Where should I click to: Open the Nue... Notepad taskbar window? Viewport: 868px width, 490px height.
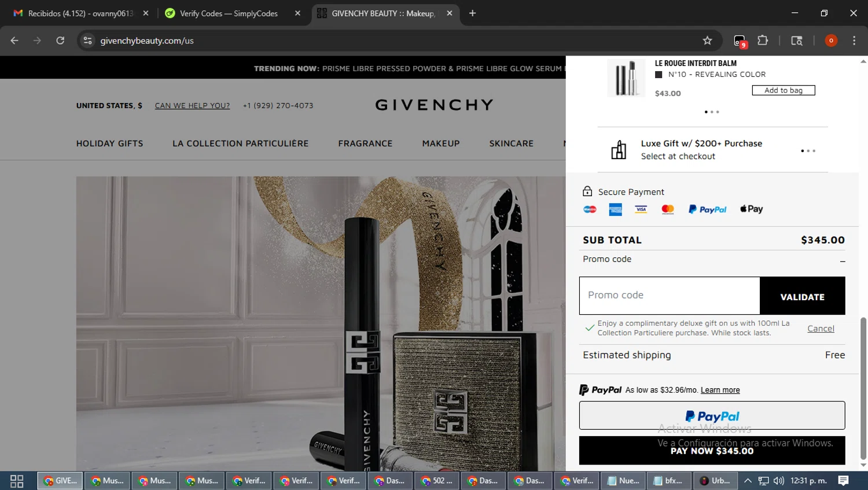[623, 481]
